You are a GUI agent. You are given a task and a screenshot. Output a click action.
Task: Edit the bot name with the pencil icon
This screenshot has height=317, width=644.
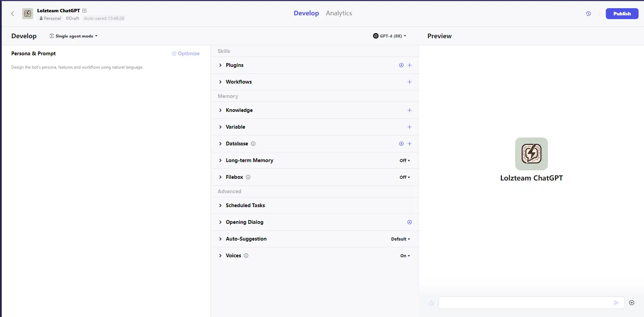pos(85,11)
